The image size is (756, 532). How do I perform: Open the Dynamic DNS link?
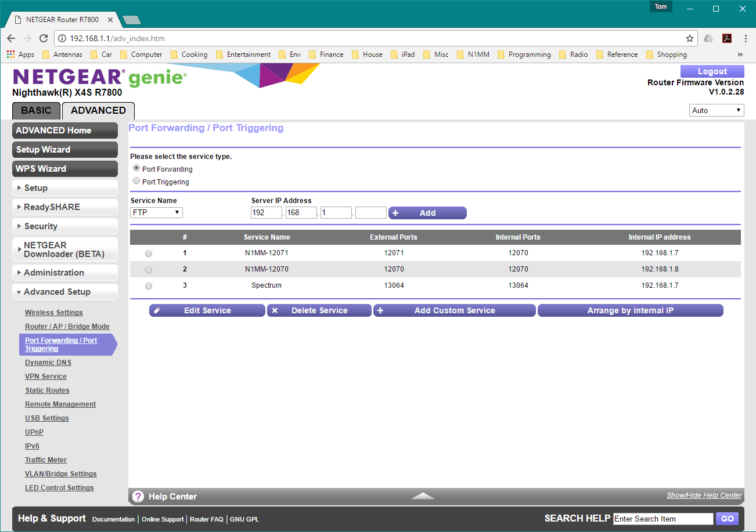tap(48, 363)
